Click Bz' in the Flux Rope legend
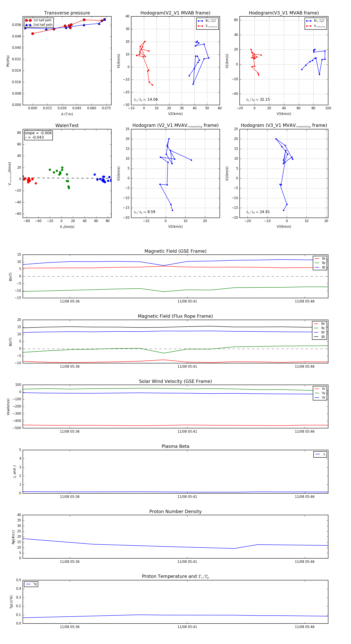The width and height of the screenshot is (351, 644). [x=320, y=332]
